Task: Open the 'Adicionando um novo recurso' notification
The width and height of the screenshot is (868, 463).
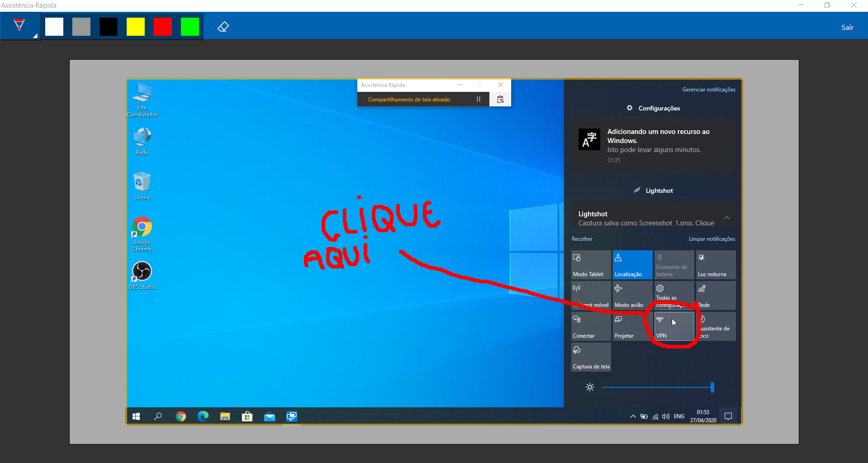Action: pos(654,145)
